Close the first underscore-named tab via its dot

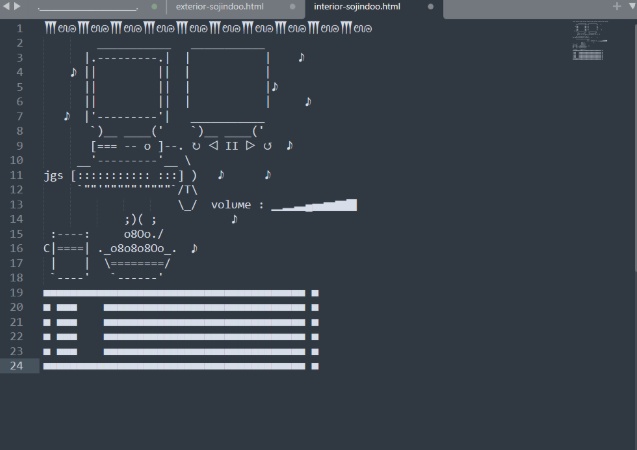[x=154, y=7]
